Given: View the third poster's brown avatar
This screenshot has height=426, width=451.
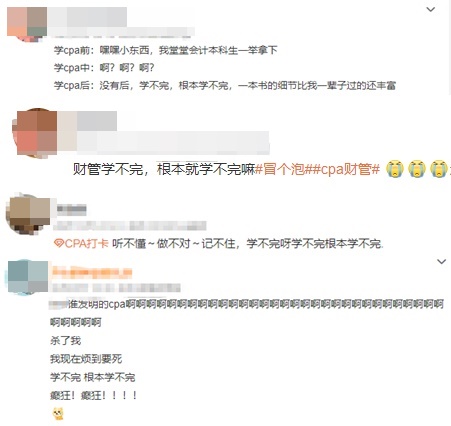Looking at the screenshot, I should 28,214.
